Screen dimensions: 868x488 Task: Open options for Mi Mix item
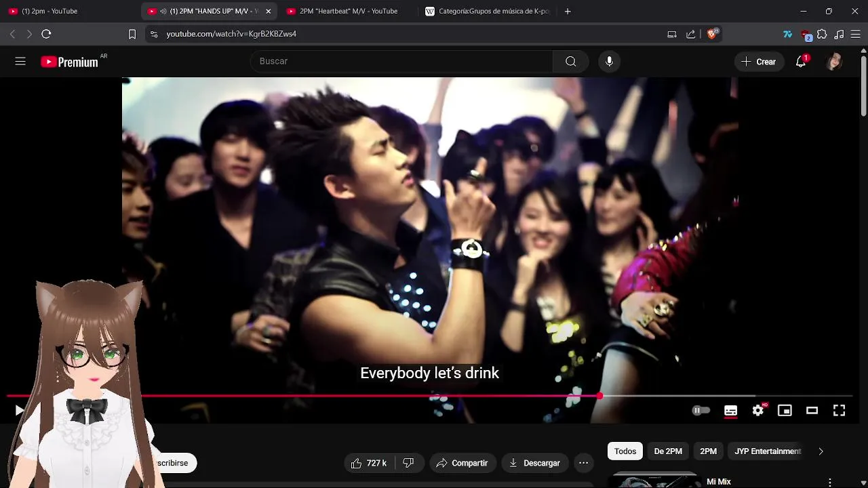[x=829, y=482]
